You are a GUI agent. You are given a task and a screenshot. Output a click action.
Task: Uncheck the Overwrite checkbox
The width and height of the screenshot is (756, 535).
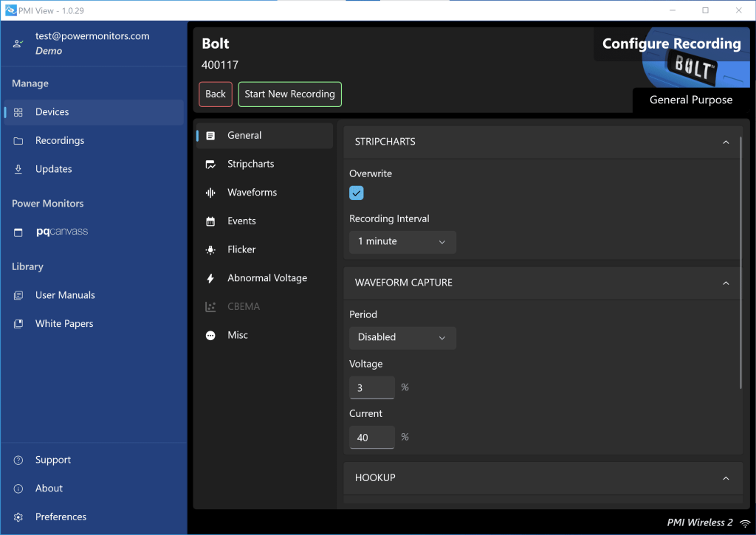pyautogui.click(x=356, y=193)
